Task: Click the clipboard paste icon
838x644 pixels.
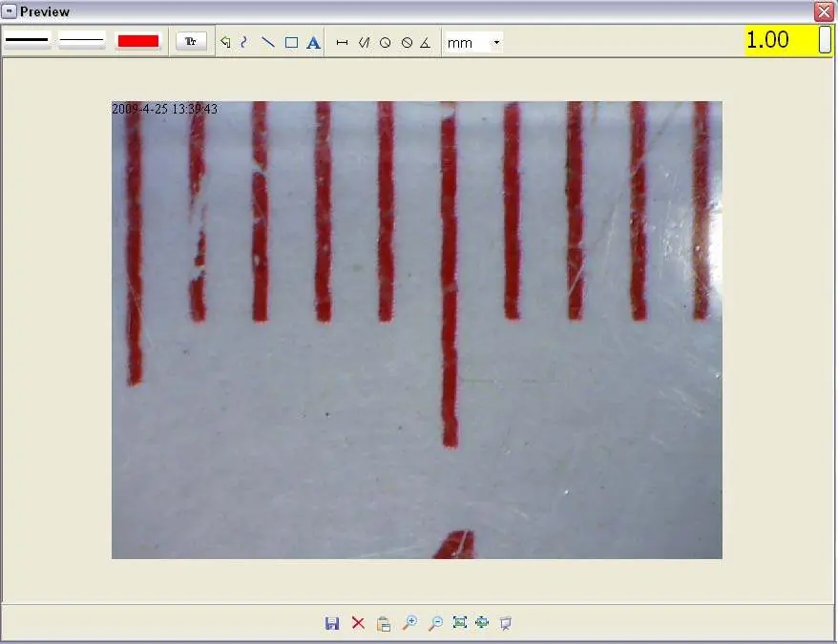Action: [x=383, y=624]
